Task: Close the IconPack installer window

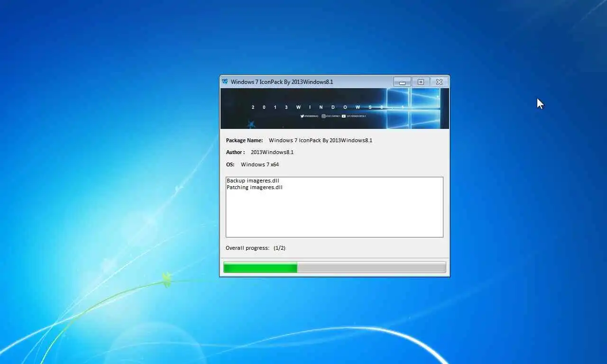Action: 439,82
